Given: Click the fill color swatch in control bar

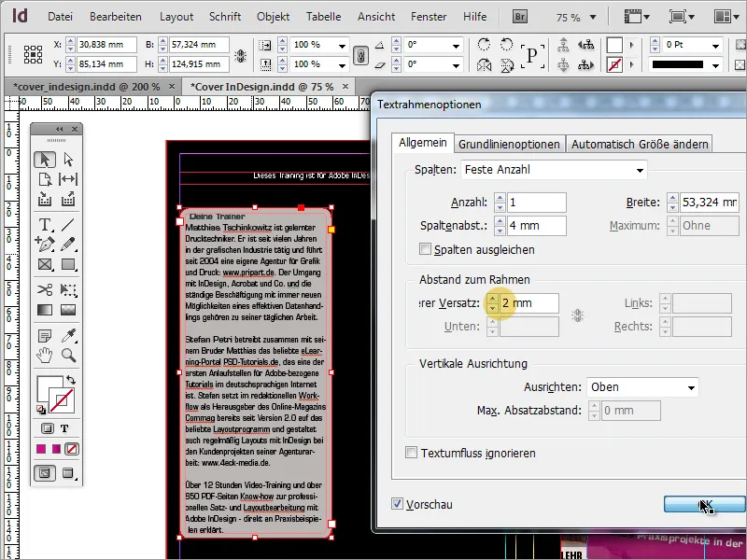Looking at the screenshot, I should (614, 45).
